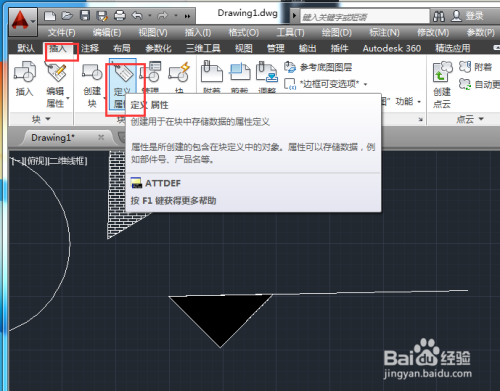
Task: Switch to the 管理 ribbon tab
Action: point(276,48)
